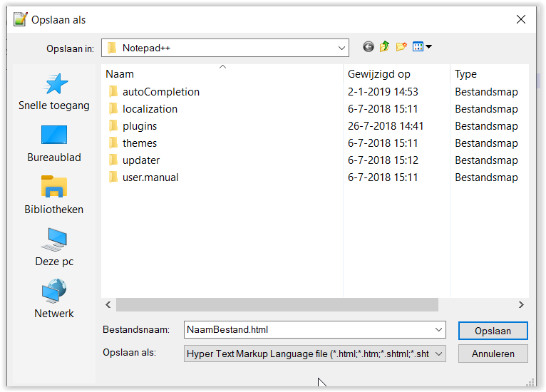Expand the Opslaan in folder dropdown
This screenshot has height=392, width=546.
point(341,48)
